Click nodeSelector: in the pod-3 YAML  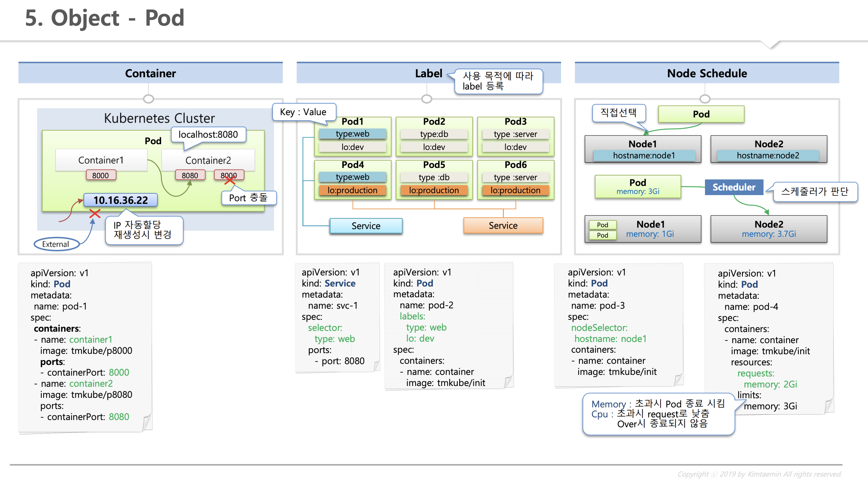pos(599,328)
